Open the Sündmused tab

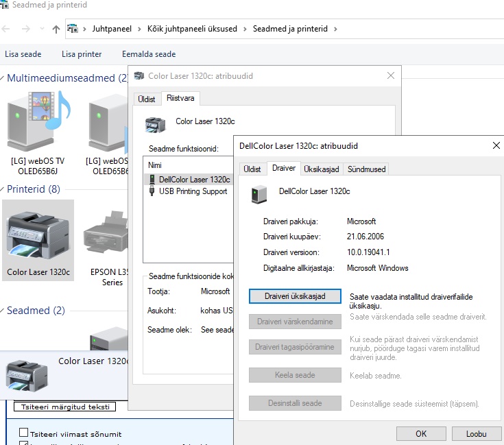(x=366, y=169)
